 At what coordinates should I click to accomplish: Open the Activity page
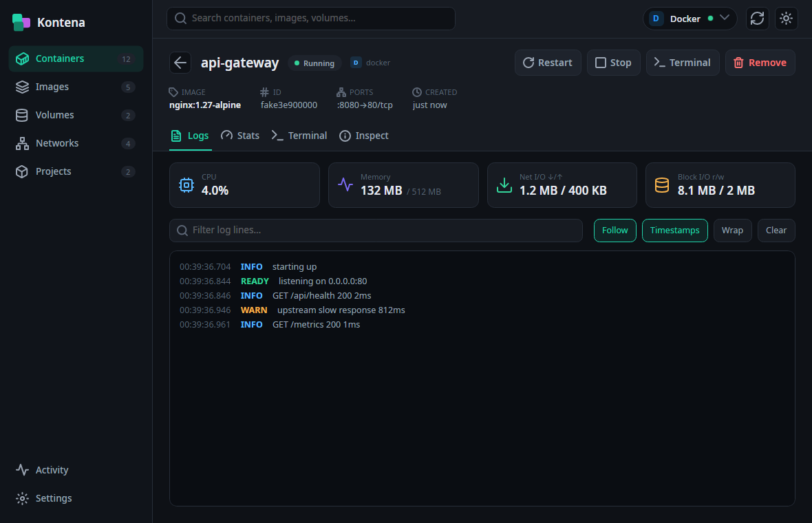tap(76, 470)
